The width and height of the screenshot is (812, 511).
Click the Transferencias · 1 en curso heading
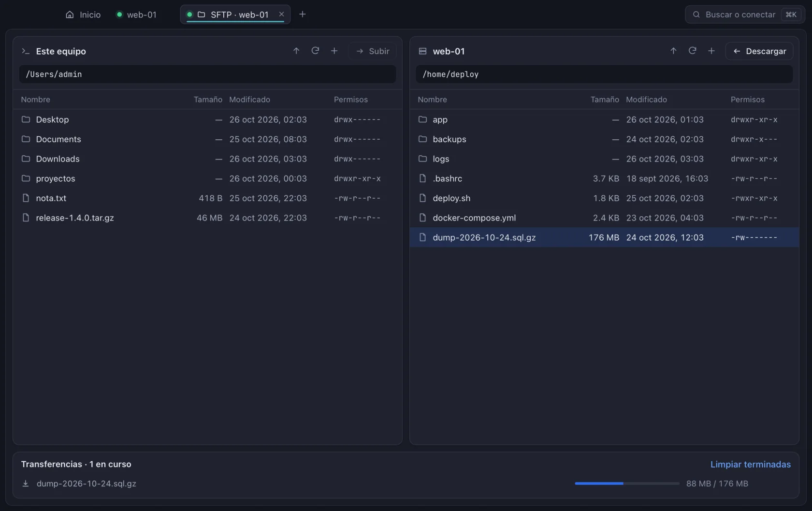coord(76,464)
